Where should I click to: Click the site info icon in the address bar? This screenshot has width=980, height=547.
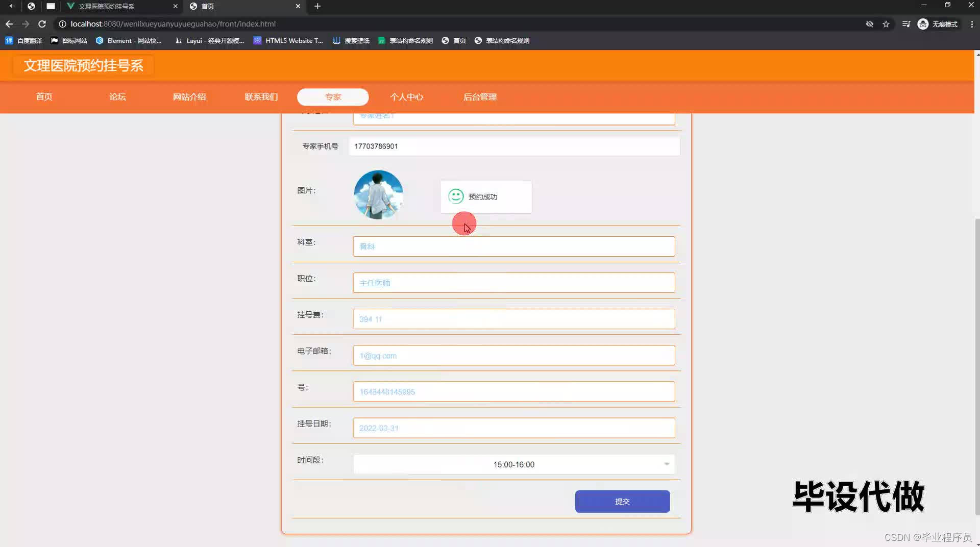(62, 24)
